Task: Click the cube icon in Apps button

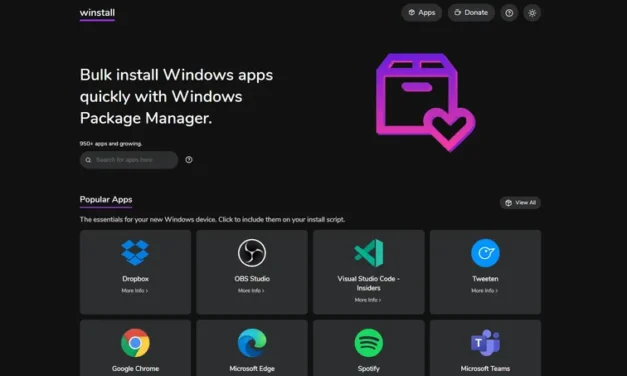Action: click(x=411, y=13)
